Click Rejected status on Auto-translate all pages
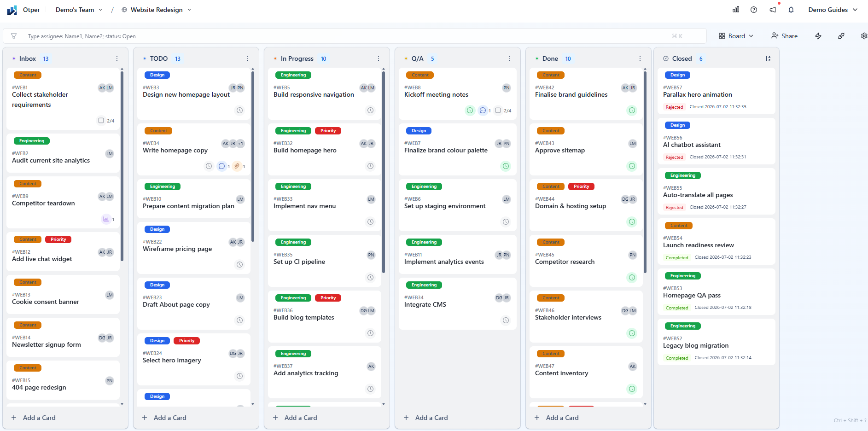 [x=674, y=207]
